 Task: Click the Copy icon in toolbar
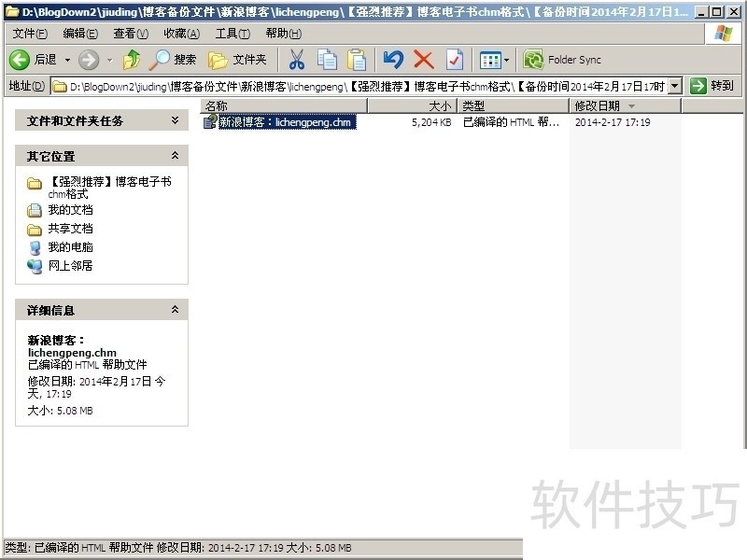point(327,60)
